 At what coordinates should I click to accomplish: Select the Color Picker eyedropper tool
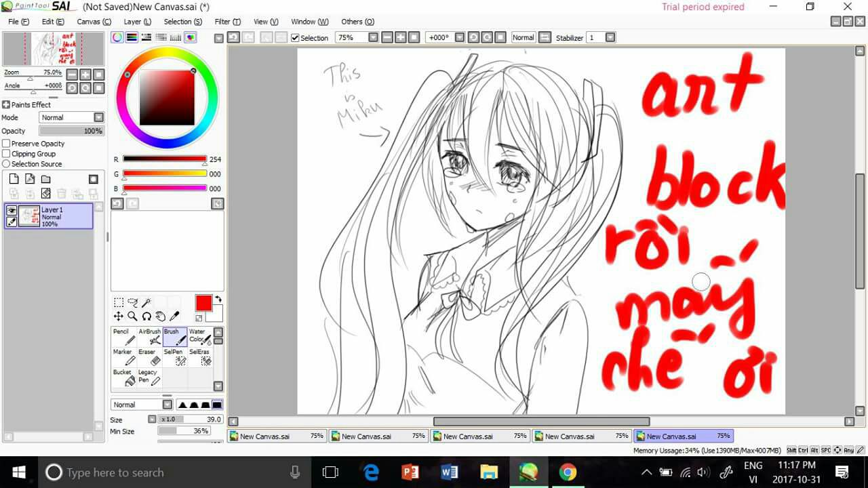point(174,316)
